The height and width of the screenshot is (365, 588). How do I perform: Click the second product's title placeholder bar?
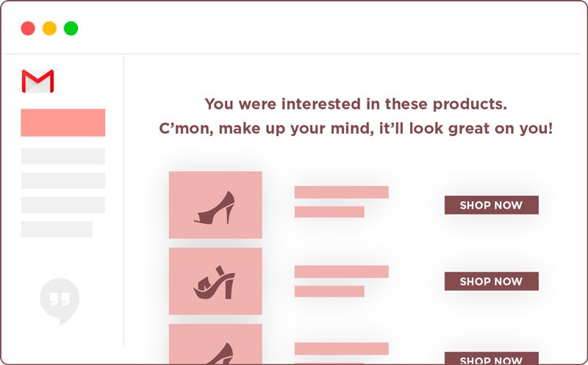click(x=342, y=272)
